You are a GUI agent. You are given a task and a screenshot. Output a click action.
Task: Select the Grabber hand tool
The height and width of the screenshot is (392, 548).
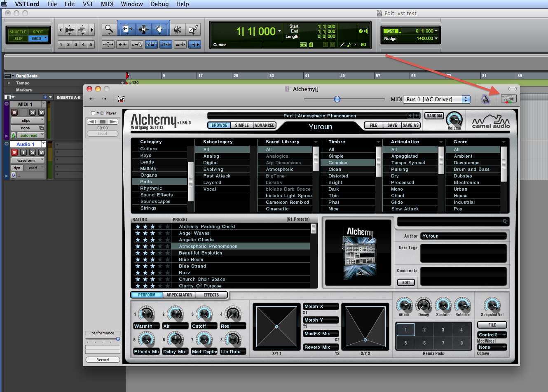[159, 30]
